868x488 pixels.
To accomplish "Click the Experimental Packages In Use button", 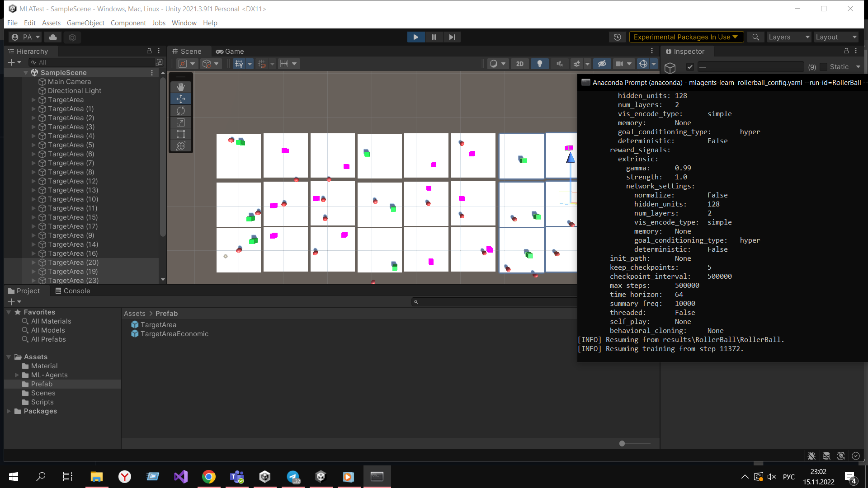I will click(686, 37).
